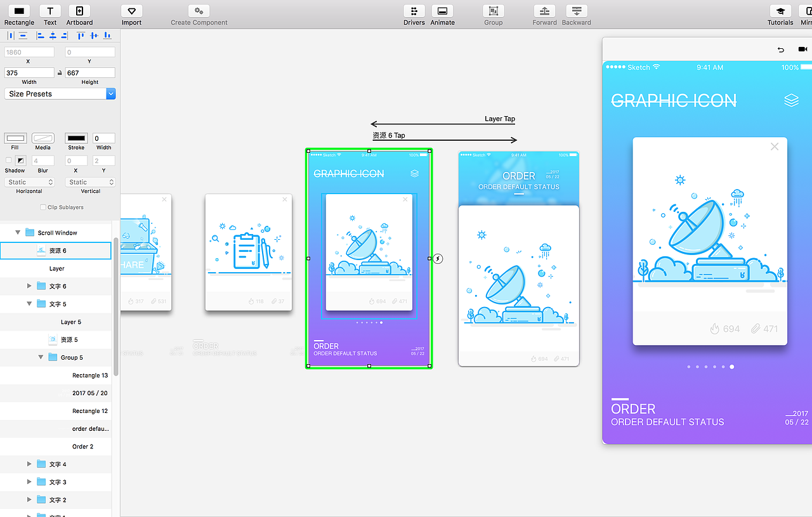
Task: Open Import from Sketch
Action: (131, 11)
